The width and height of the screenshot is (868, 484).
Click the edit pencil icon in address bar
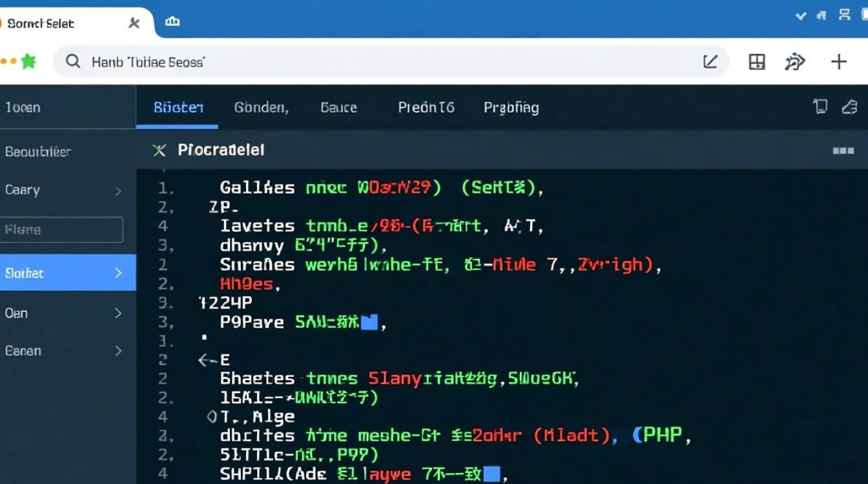point(710,62)
